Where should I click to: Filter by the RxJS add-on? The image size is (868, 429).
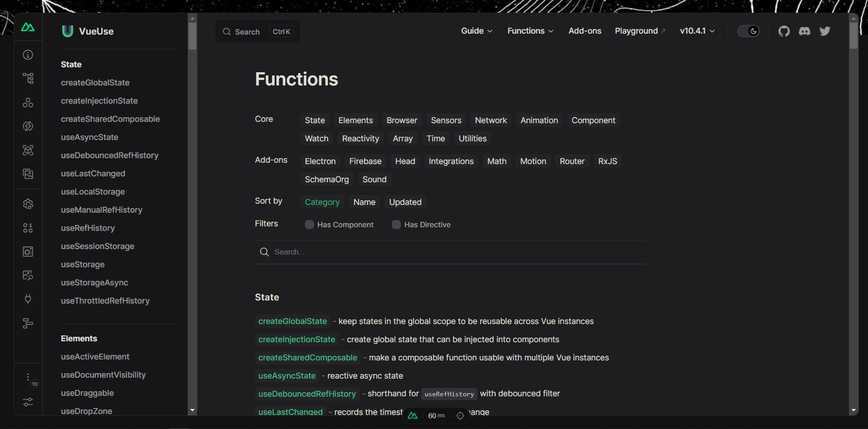tap(608, 161)
